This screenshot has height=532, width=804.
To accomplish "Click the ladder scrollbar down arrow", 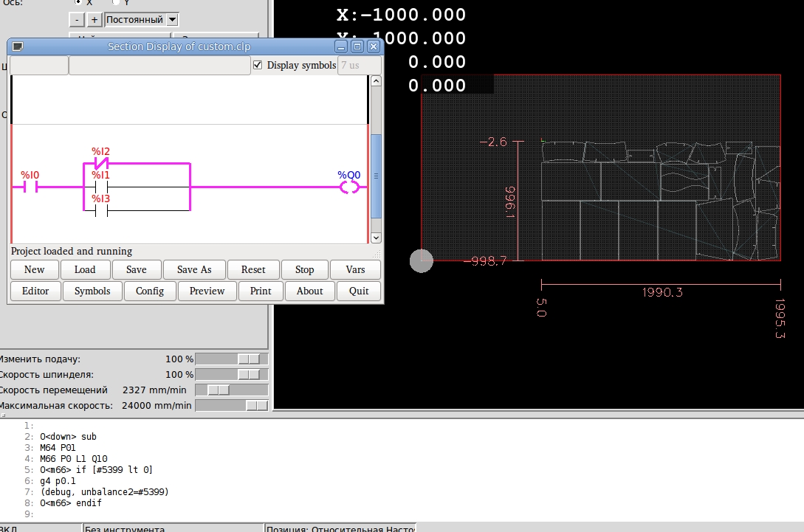I will [x=376, y=238].
